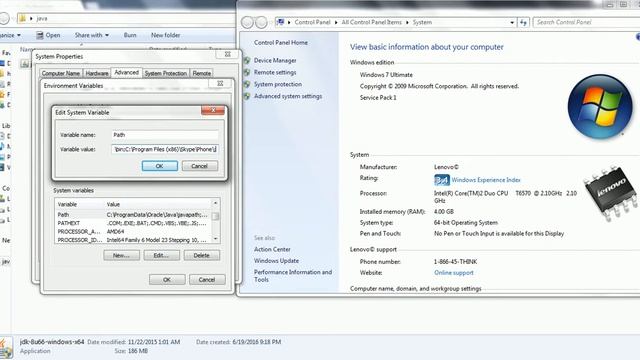Click into the Variable value field
Screen dimensions: 640x360
pyautogui.click(x=165, y=149)
